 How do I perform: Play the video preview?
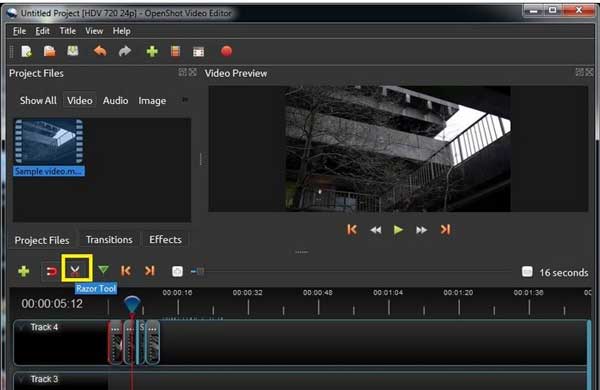coord(398,230)
